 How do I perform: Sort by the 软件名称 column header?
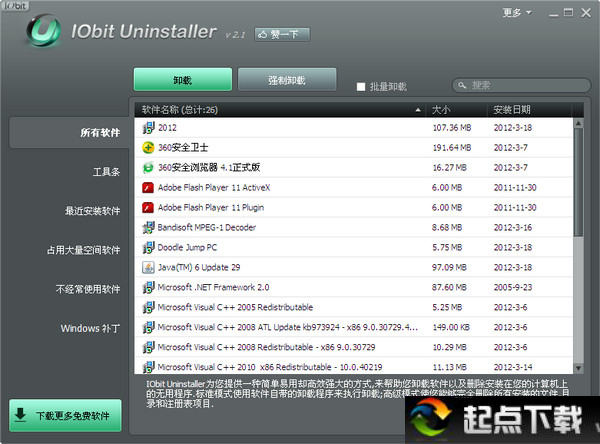(282, 110)
